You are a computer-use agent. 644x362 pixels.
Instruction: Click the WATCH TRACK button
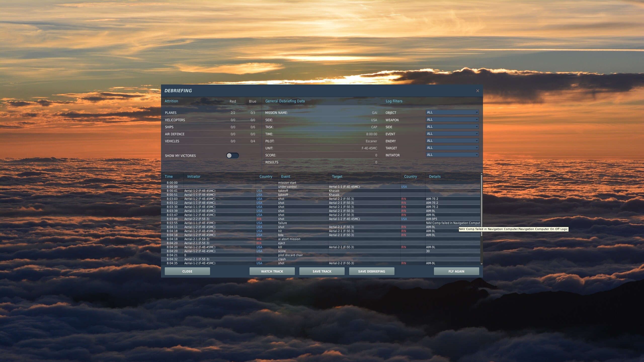(x=272, y=271)
